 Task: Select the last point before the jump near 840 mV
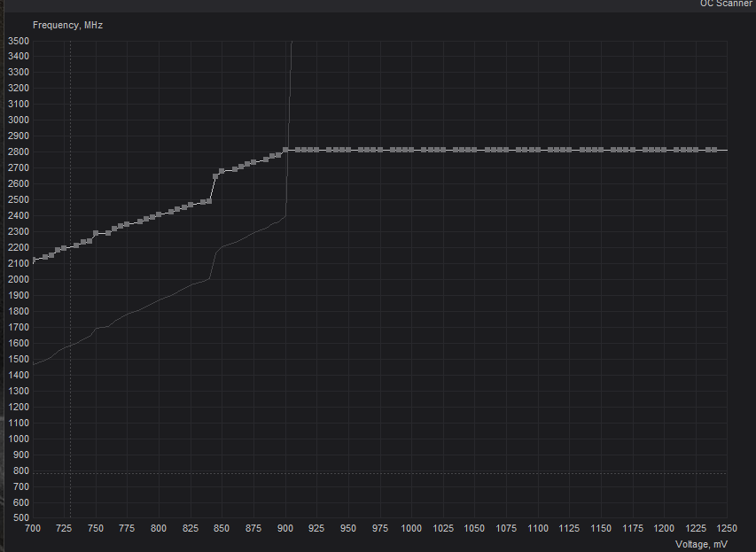click(209, 201)
